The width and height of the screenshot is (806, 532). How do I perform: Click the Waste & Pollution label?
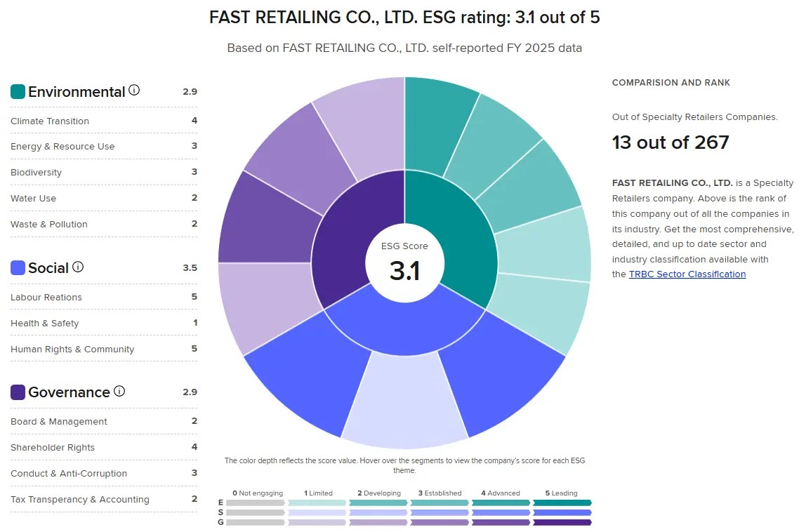tap(49, 224)
